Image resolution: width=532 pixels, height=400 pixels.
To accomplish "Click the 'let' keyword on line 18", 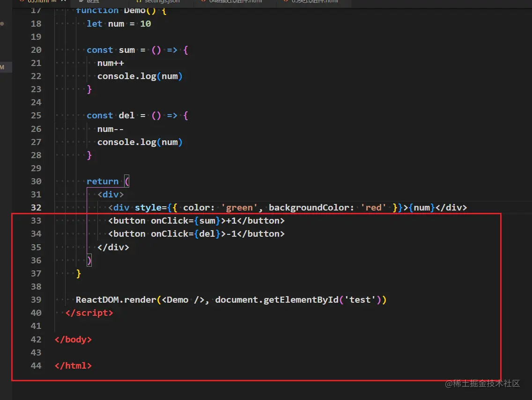I will click(94, 24).
